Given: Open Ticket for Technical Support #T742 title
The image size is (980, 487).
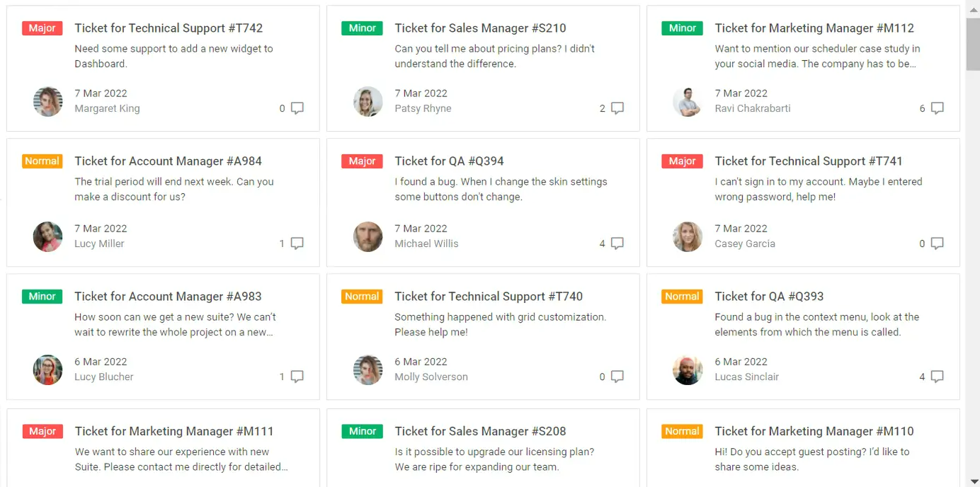Looking at the screenshot, I should [169, 28].
